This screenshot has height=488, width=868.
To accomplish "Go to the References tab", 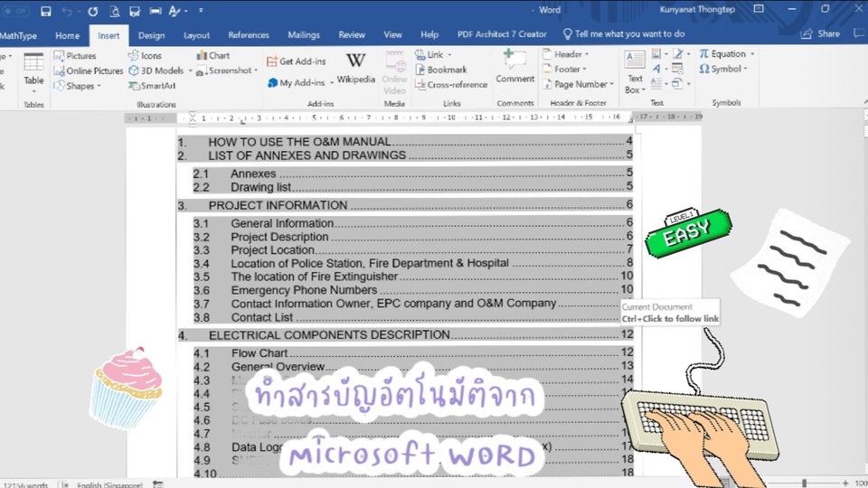I will pyautogui.click(x=249, y=35).
